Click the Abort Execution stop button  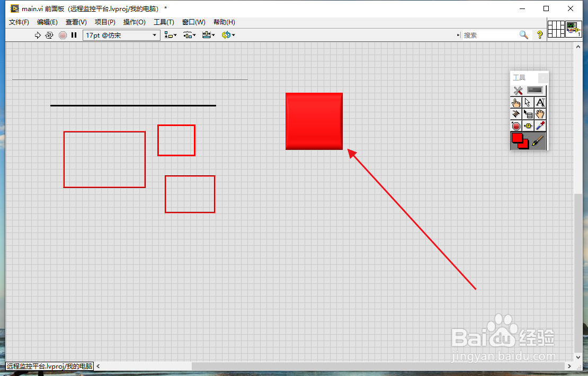63,35
